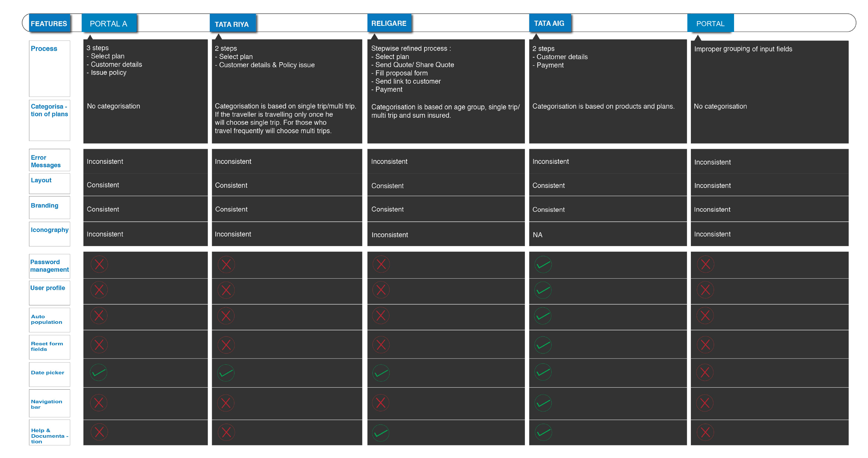Select the TATA RIYA header tab
This screenshot has width=868, height=458.
233,23
